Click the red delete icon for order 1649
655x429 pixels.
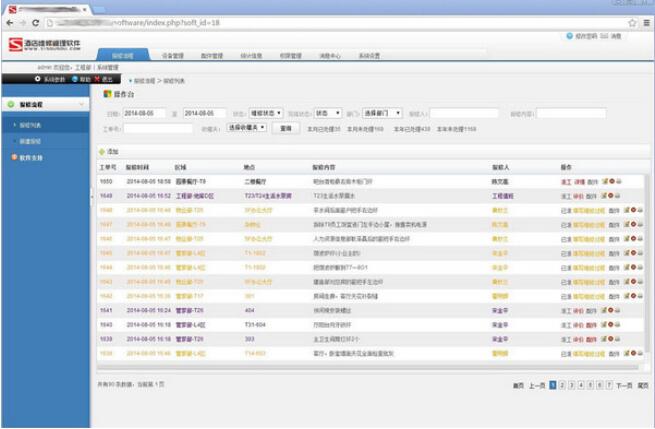tap(610, 197)
